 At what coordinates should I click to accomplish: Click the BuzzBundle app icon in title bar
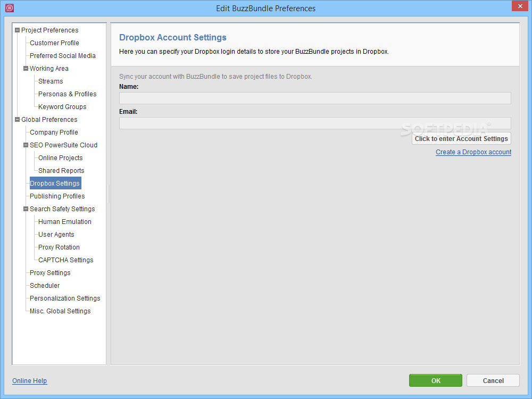point(10,8)
